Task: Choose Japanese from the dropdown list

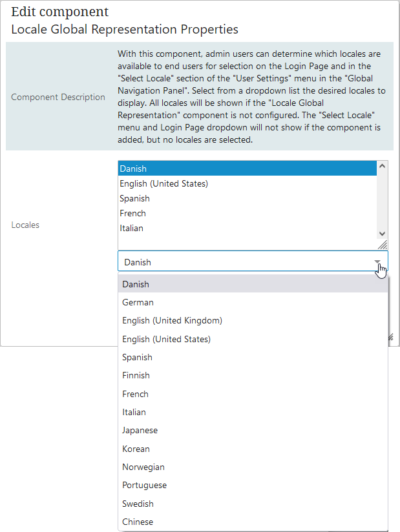Action: click(x=253, y=431)
